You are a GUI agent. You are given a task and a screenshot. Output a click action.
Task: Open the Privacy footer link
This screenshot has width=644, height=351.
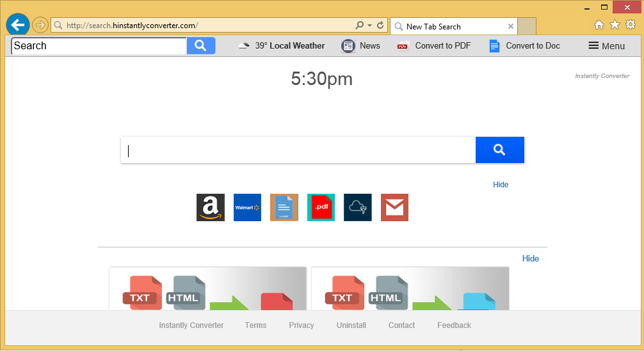tap(301, 325)
